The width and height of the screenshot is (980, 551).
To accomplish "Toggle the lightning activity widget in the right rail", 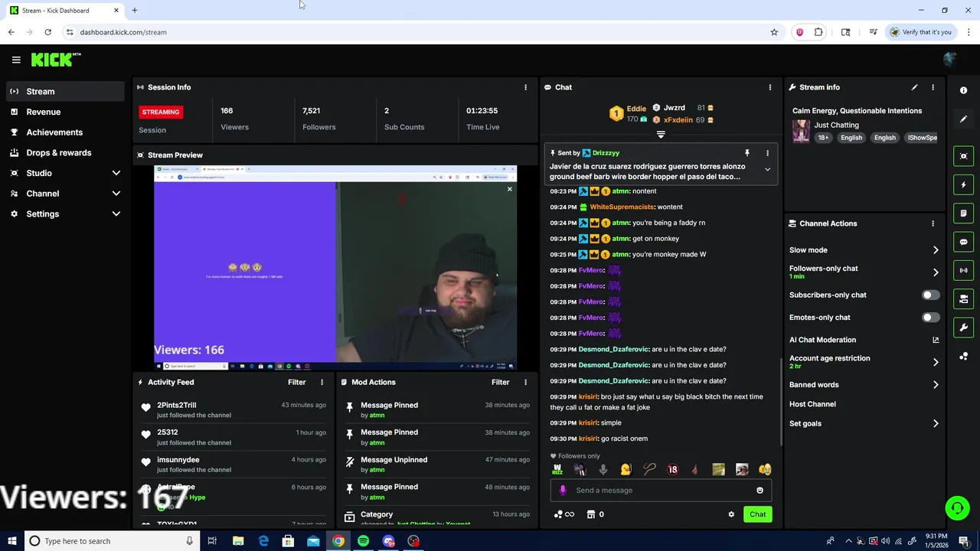I will (963, 184).
